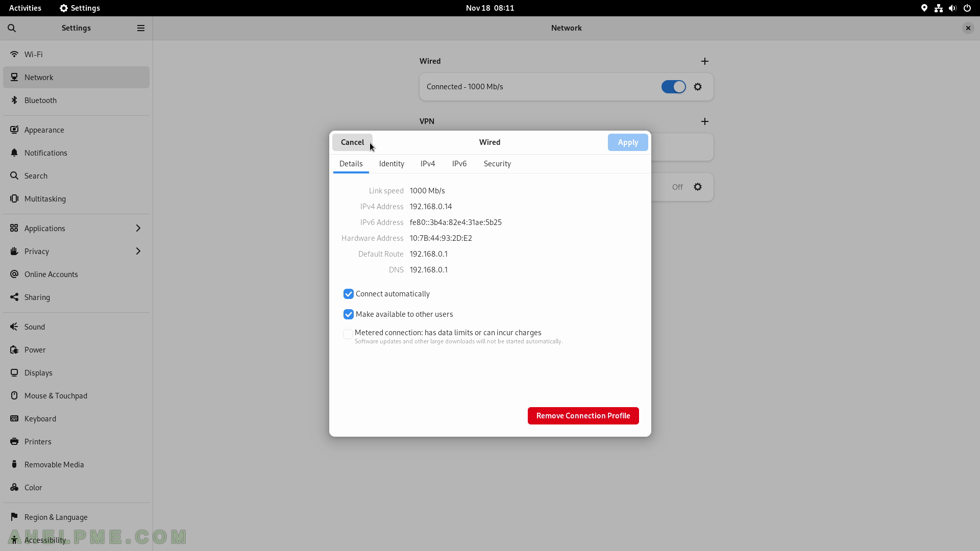This screenshot has height=551, width=980.
Task: Open the Settings hamburger menu
Action: pyautogui.click(x=141, y=28)
